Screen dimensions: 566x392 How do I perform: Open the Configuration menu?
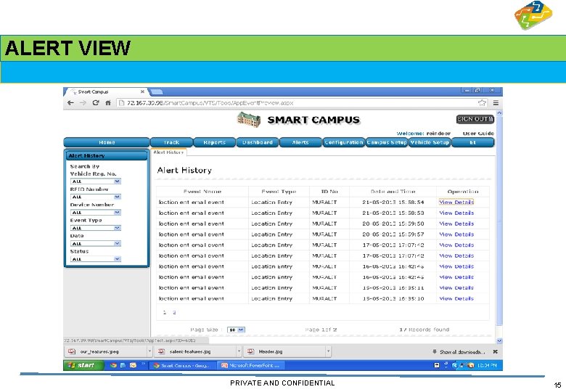(343, 142)
